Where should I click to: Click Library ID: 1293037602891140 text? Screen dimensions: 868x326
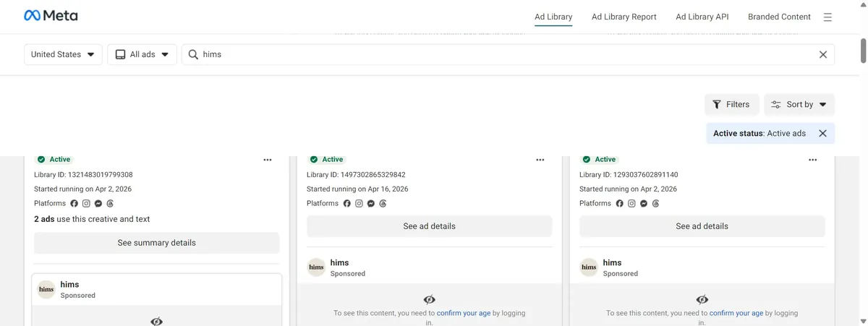click(629, 175)
